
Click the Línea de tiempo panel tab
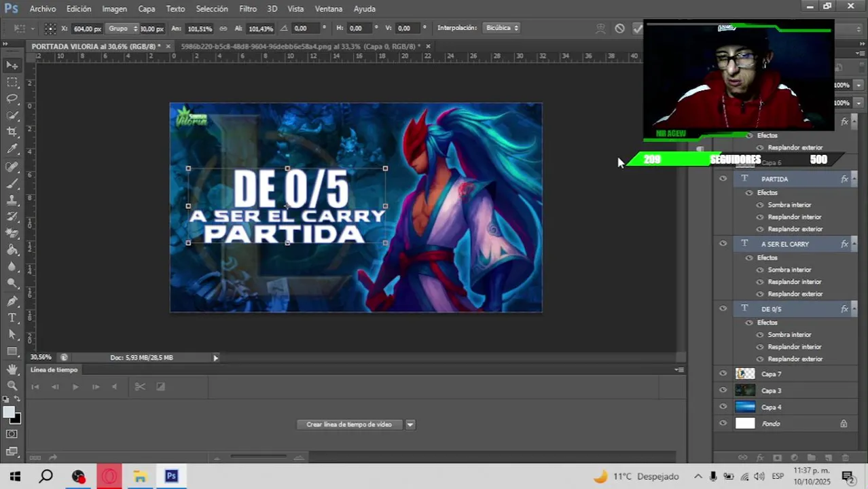coord(54,370)
